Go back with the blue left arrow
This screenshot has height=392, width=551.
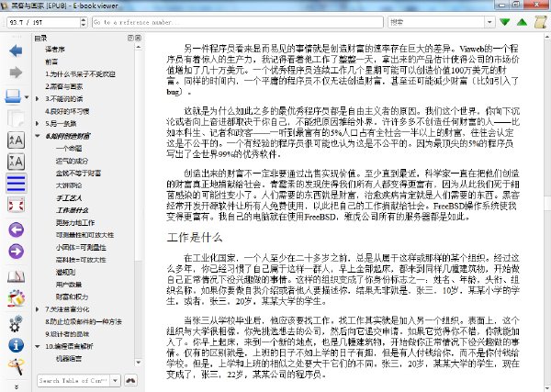coord(16,50)
